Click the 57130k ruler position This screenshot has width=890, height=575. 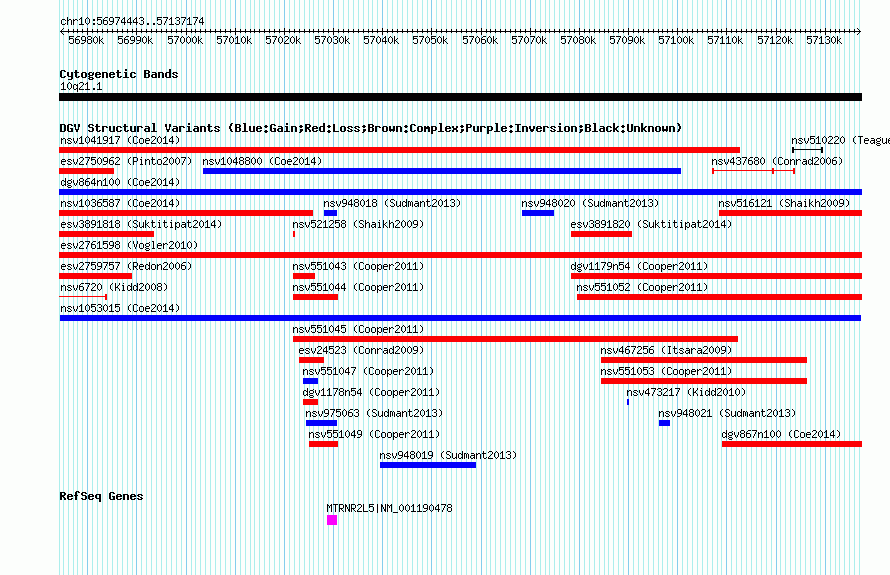pyautogui.click(x=824, y=41)
